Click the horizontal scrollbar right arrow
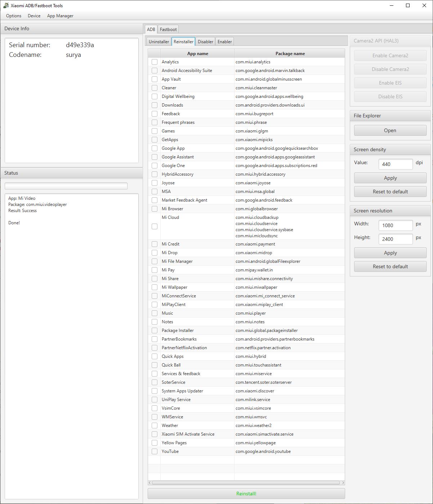433x504 pixels. click(343, 483)
